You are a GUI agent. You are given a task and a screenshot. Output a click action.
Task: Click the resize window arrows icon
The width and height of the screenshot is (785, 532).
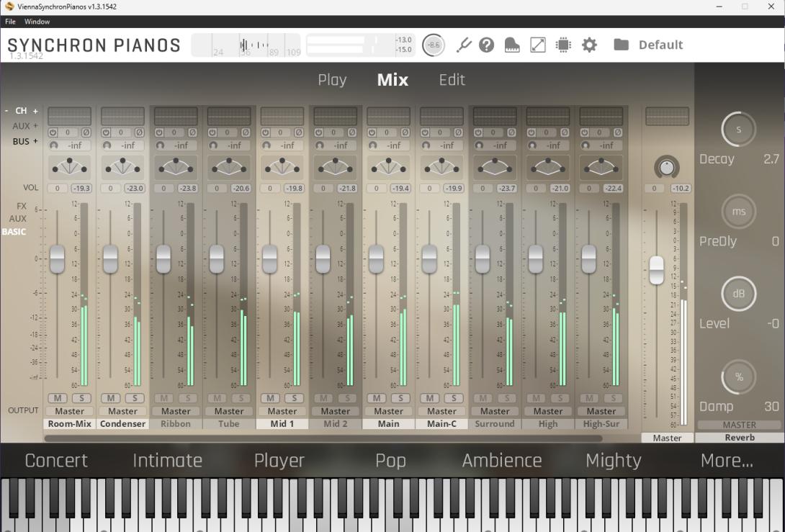[x=538, y=45]
